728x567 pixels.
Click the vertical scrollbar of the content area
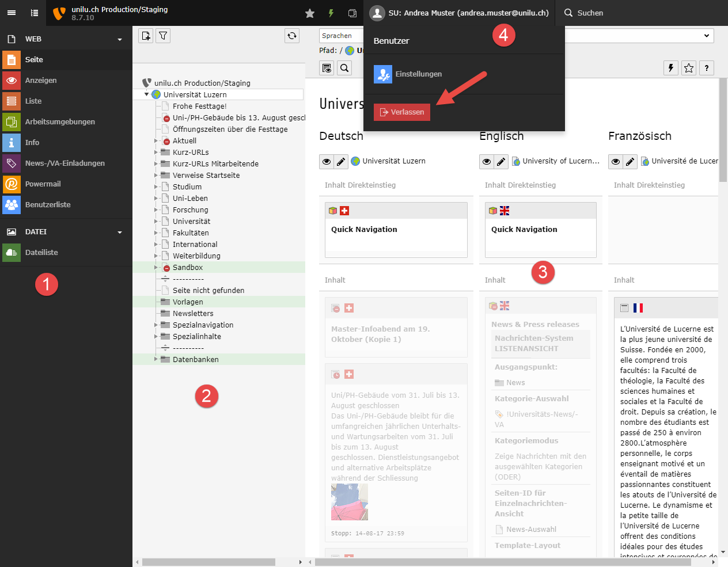[x=723, y=130]
